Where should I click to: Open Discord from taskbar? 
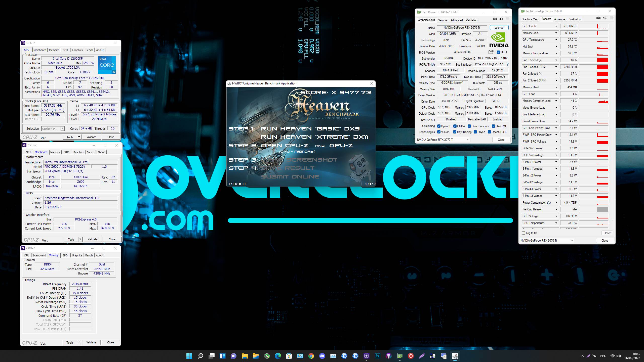[322, 356]
